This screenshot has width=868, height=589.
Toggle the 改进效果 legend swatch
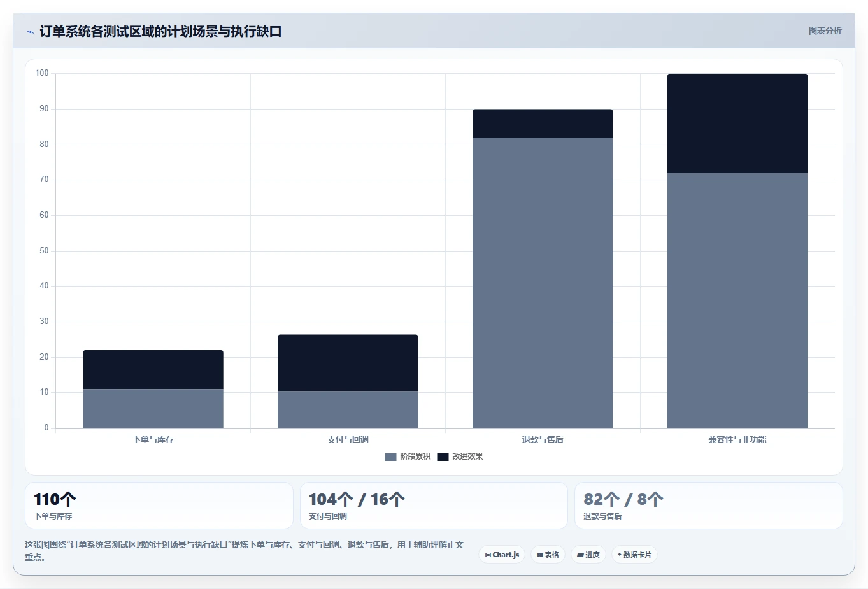(x=443, y=457)
